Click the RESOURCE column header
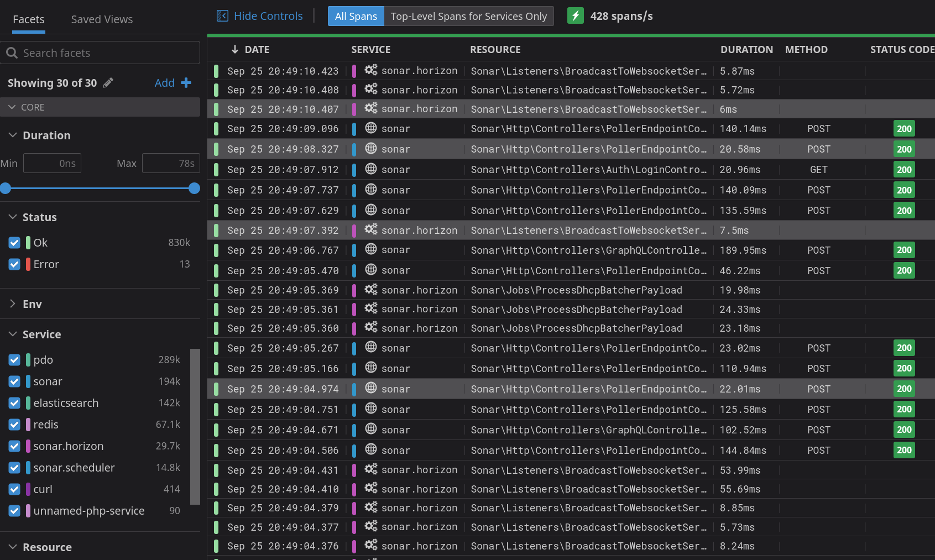The width and height of the screenshot is (935, 560). click(495, 49)
